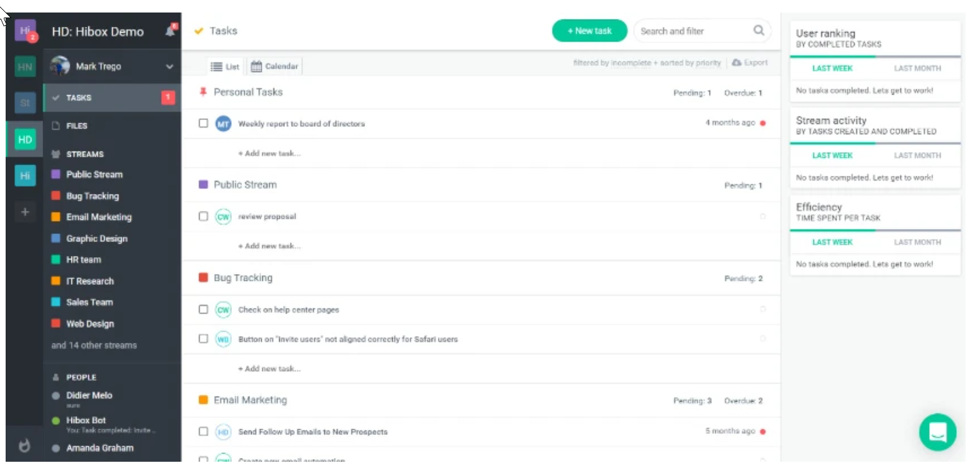Screen dimensions: 980x473
Task: Click the People section icon
Action: [56, 377]
